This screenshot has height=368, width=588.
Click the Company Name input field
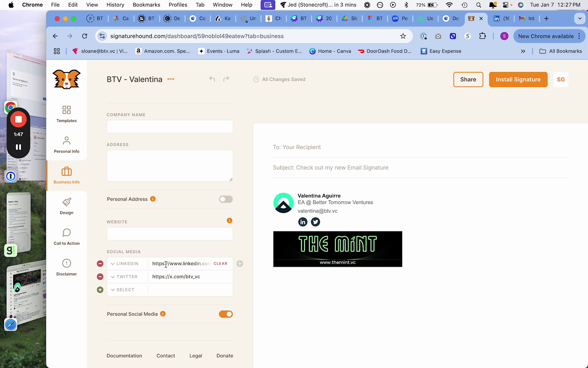pyautogui.click(x=170, y=127)
